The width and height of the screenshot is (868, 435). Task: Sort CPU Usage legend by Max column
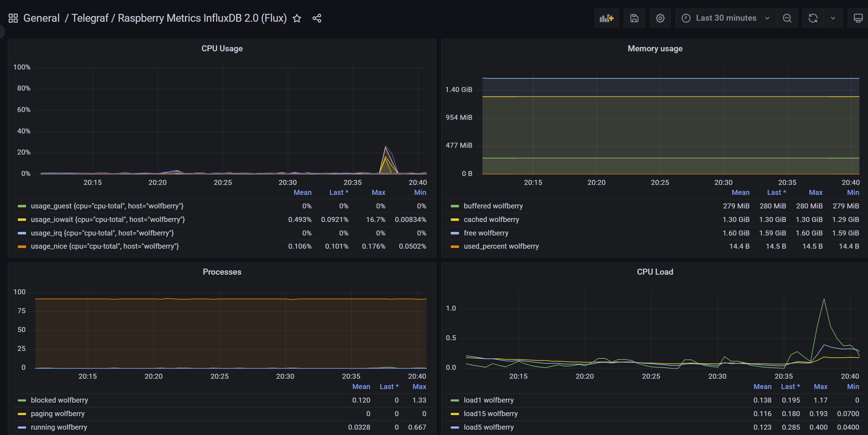[378, 192]
